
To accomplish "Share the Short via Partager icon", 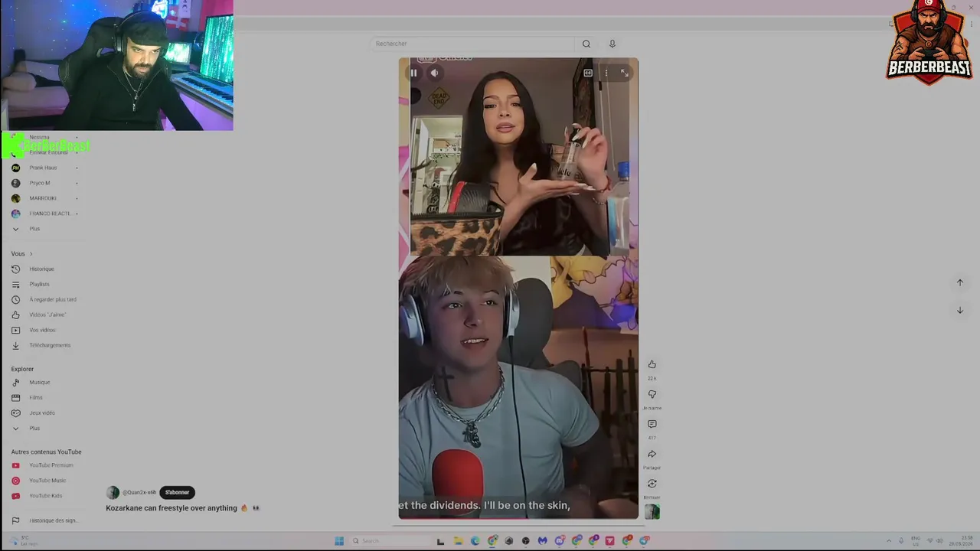I will pos(652,454).
